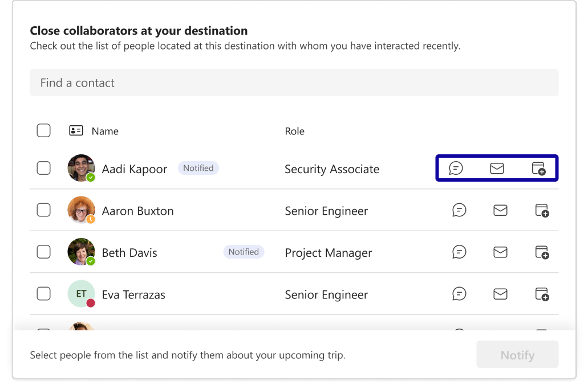588x385 pixels.
Task: Open chat with Aaron Buxton
Action: click(459, 210)
